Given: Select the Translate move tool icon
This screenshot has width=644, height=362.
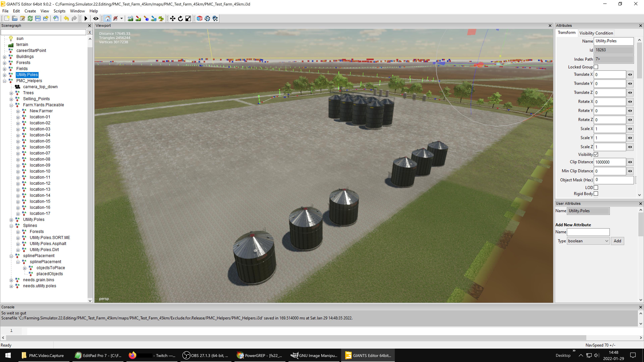Looking at the screenshot, I should tap(173, 18).
